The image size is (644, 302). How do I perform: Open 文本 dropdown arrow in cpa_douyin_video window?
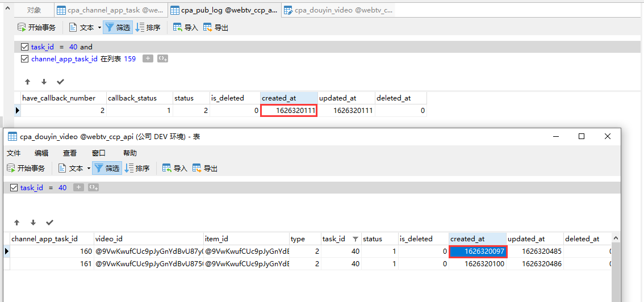[x=89, y=168]
